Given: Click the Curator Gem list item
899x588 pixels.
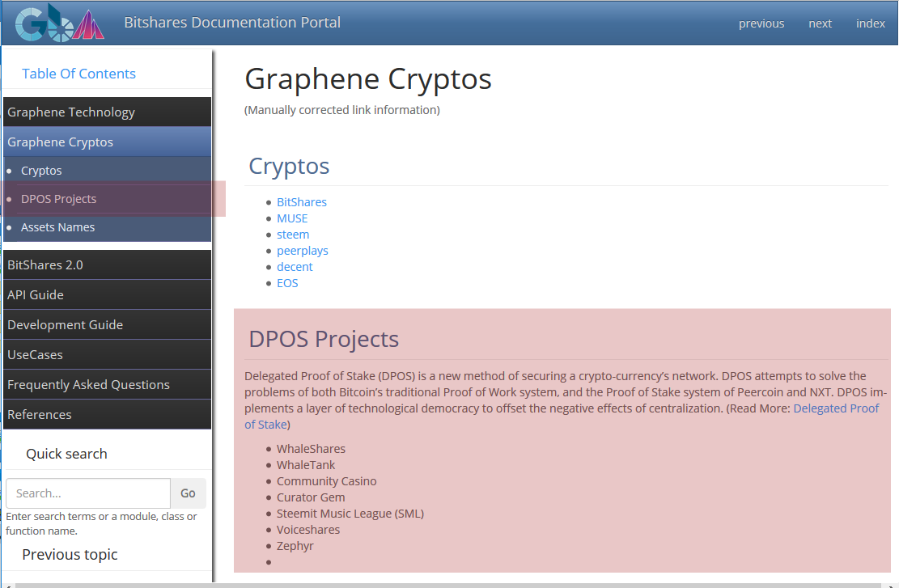Looking at the screenshot, I should coord(311,497).
